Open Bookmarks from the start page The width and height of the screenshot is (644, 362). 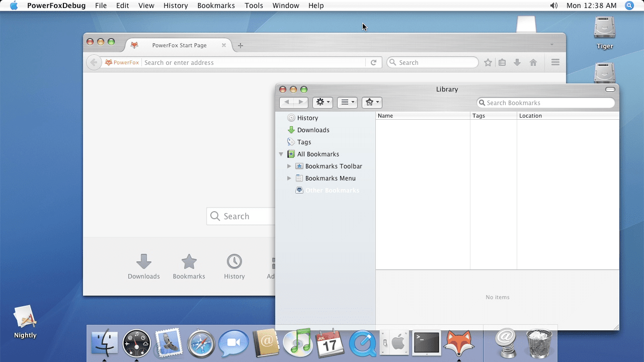point(189,266)
